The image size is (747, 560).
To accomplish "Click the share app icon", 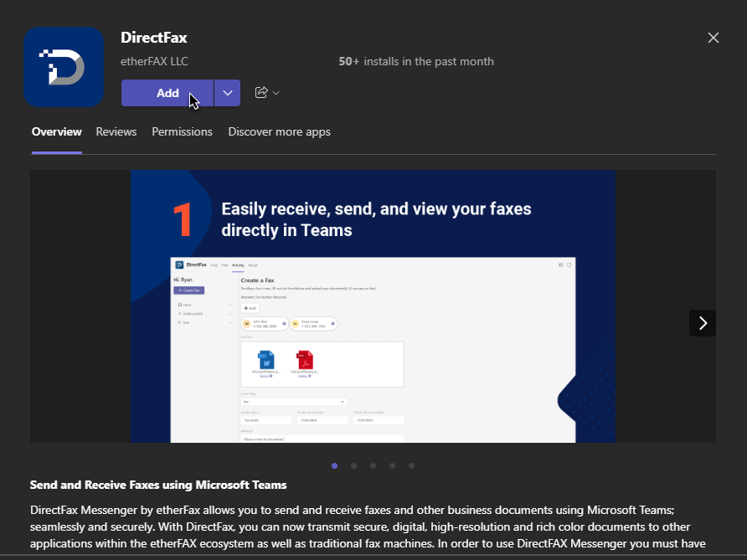I will point(261,93).
